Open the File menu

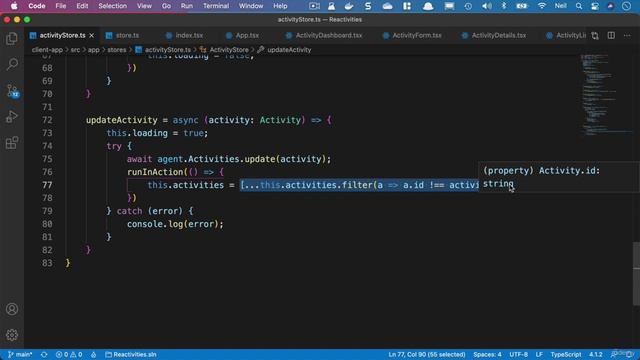pos(61,6)
